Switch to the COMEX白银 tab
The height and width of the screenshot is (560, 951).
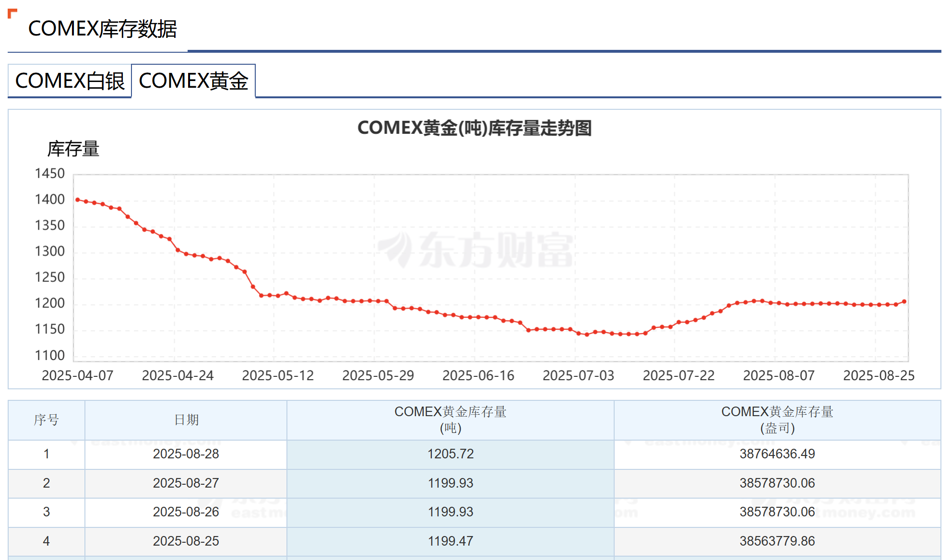click(x=70, y=81)
